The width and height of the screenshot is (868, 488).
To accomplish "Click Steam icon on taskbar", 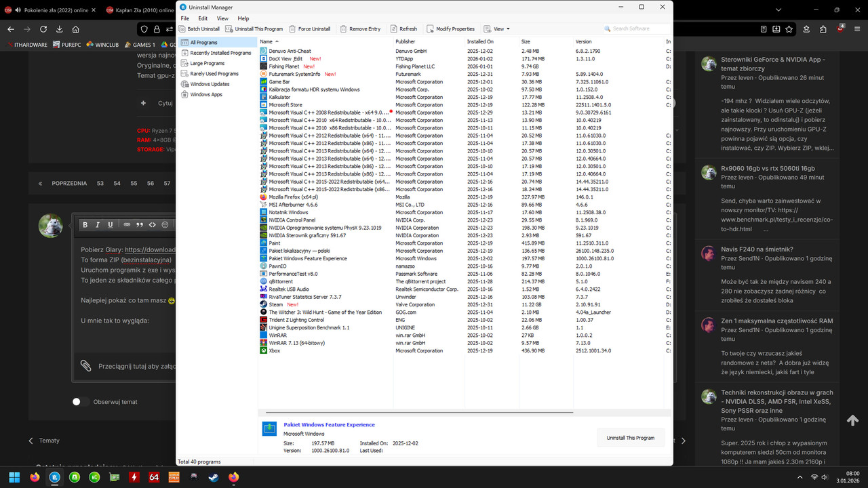I will tap(214, 477).
